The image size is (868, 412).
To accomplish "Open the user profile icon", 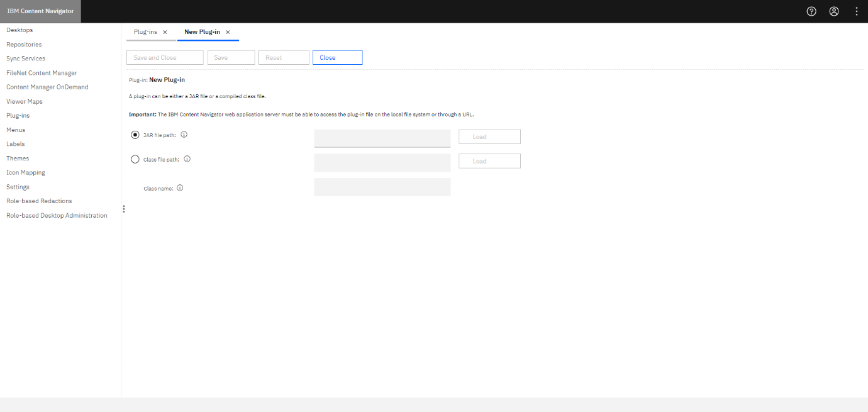I will pyautogui.click(x=834, y=11).
